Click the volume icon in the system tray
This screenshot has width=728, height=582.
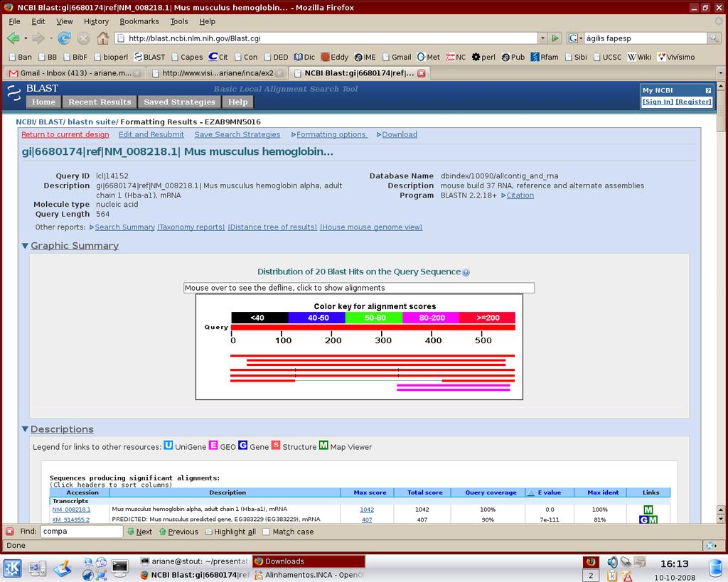(612, 562)
